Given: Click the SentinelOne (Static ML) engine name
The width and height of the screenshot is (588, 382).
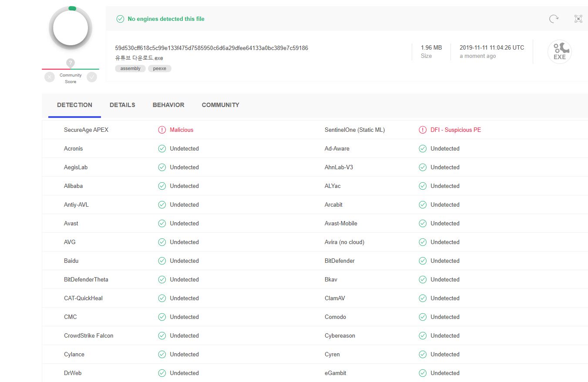Looking at the screenshot, I should point(355,130).
